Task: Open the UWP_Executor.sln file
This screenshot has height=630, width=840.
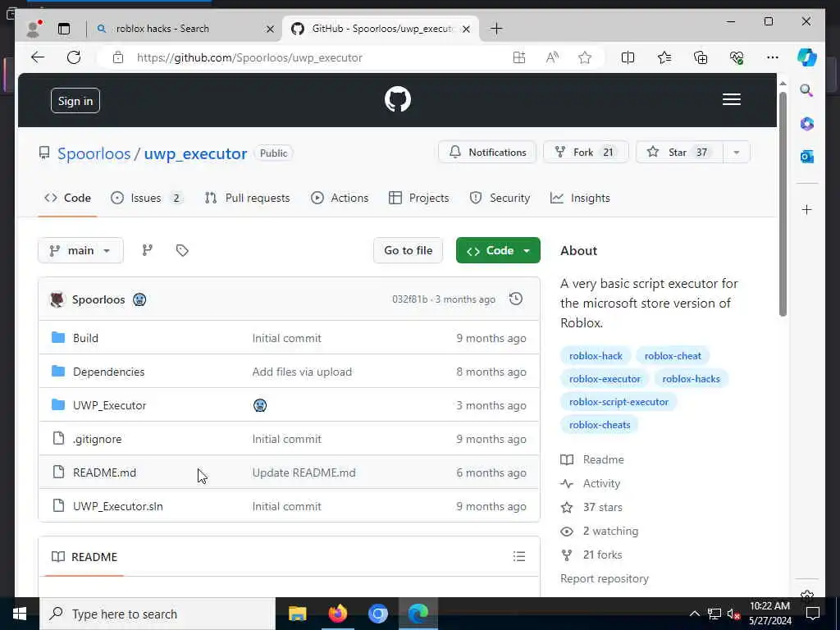Action: point(118,506)
